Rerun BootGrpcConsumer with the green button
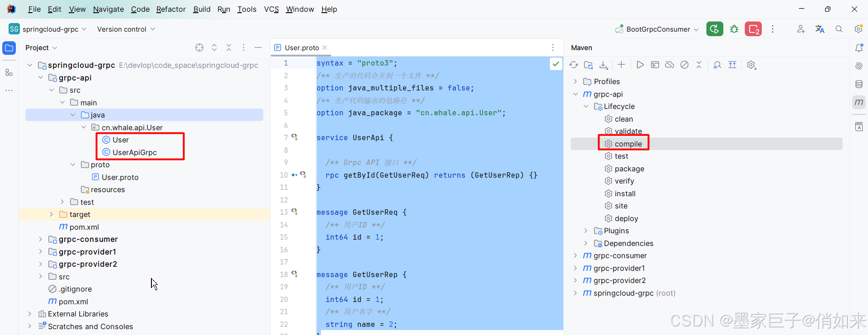This screenshot has width=868, height=335. pyautogui.click(x=715, y=29)
